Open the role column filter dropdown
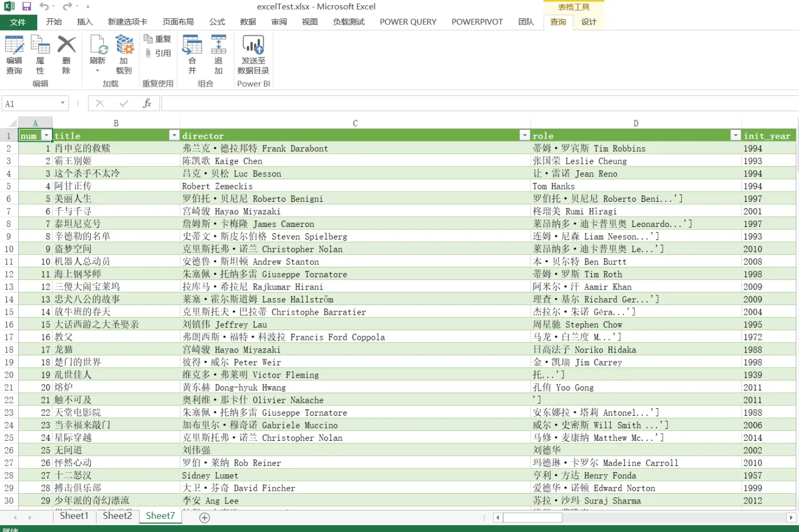The image size is (799, 532). click(x=736, y=136)
